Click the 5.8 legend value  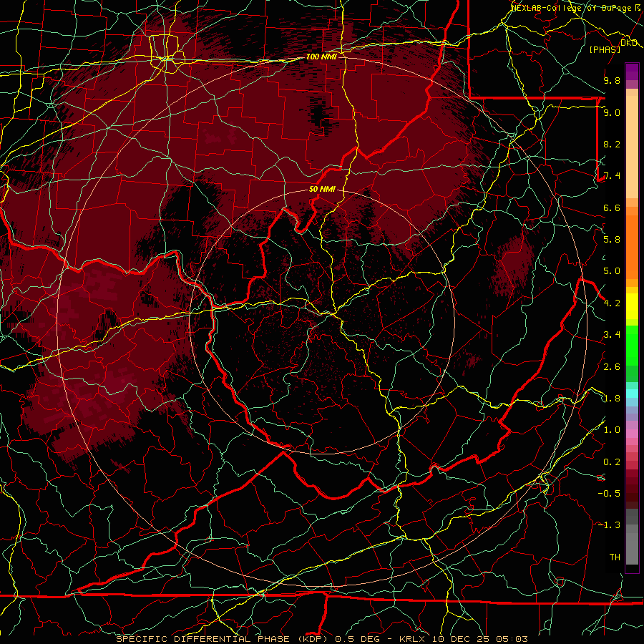[612, 240]
